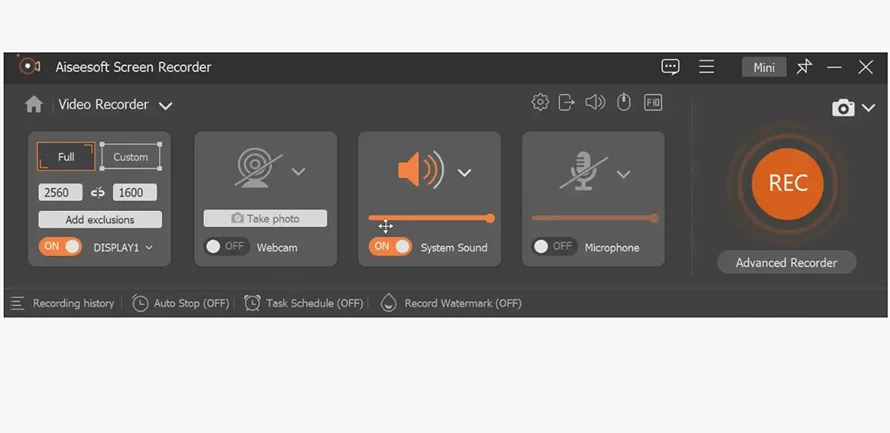Click the aspect ratio lock link icon
This screenshot has height=433, width=890.
coord(98,193)
